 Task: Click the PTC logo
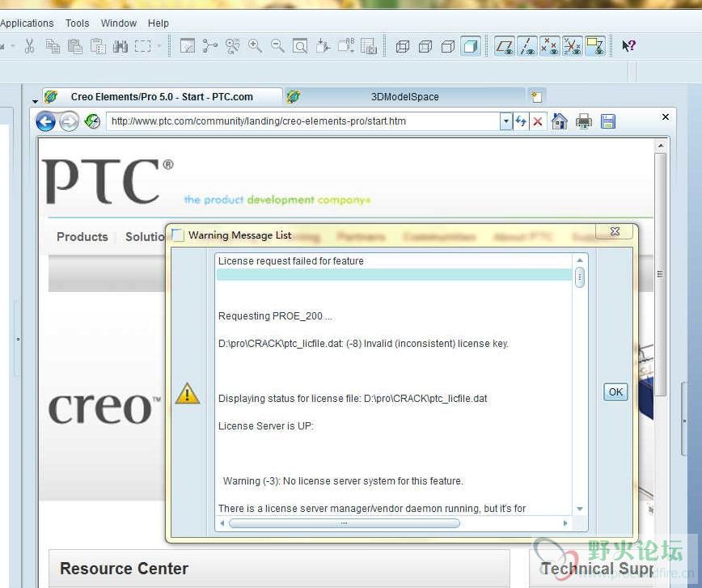pos(108,182)
